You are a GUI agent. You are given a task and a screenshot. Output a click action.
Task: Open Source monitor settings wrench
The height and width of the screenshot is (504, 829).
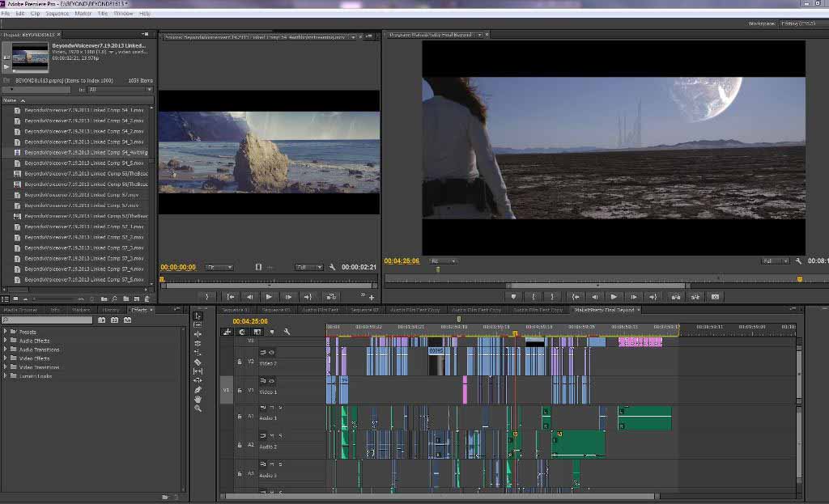click(332, 267)
